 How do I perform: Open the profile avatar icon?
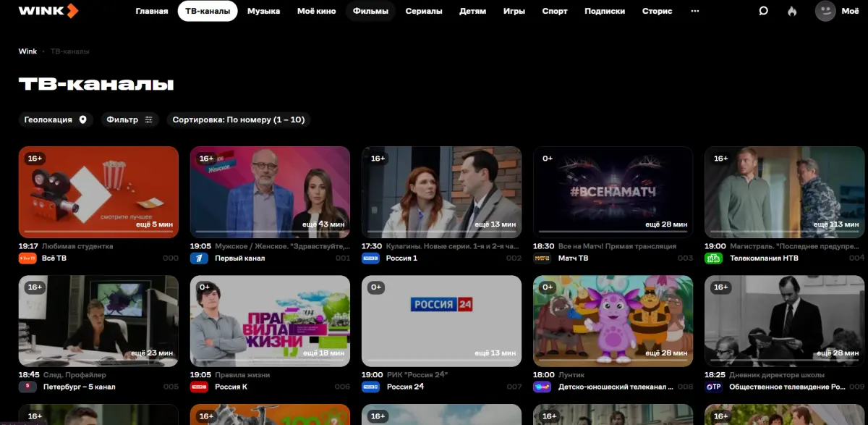pyautogui.click(x=825, y=11)
